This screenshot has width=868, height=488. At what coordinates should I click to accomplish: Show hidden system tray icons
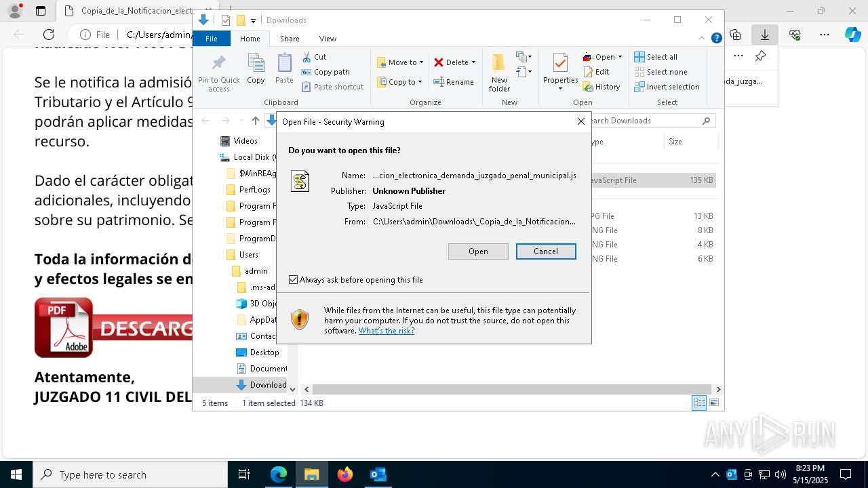715,474
